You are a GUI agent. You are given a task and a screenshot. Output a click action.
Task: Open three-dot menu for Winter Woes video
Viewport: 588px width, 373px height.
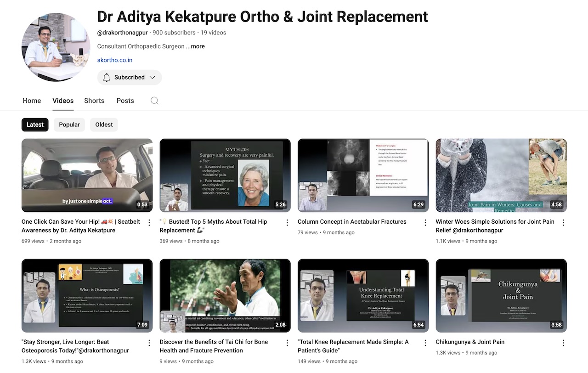pyautogui.click(x=563, y=223)
